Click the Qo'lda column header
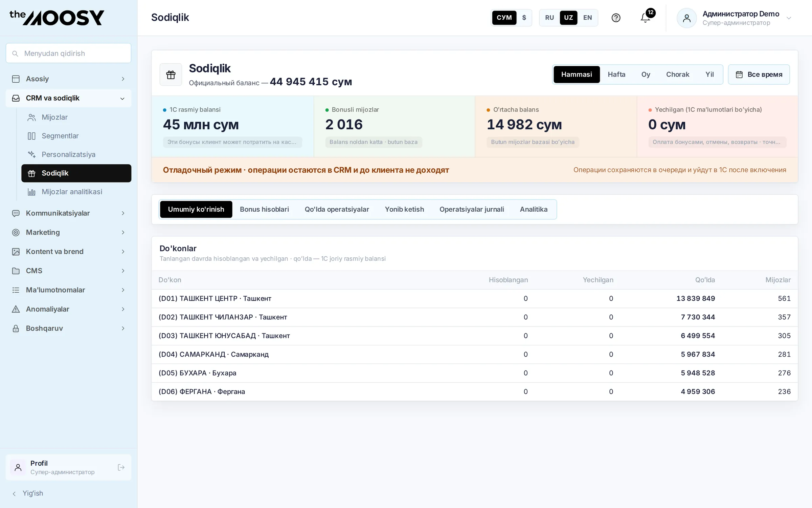 pos(705,280)
